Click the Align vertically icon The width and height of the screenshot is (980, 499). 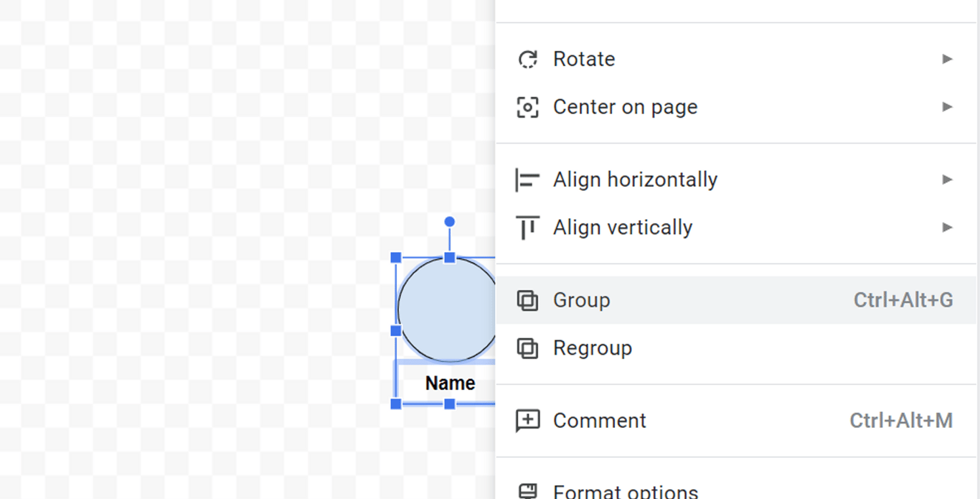[527, 228]
